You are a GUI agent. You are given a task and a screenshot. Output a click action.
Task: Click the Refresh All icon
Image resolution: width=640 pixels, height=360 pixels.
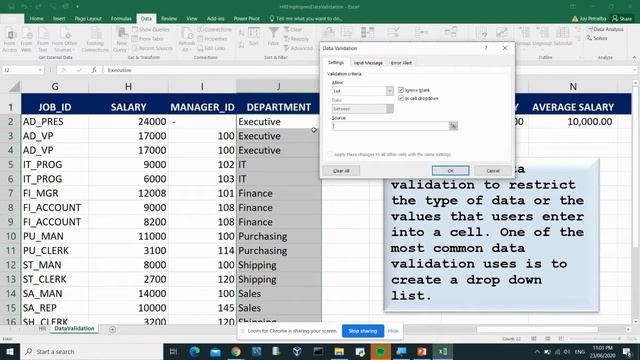(187, 40)
